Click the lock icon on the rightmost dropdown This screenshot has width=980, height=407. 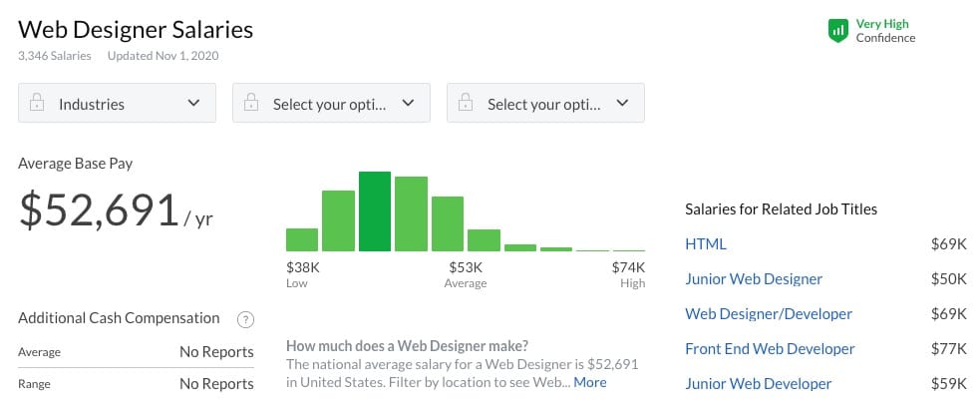point(466,103)
